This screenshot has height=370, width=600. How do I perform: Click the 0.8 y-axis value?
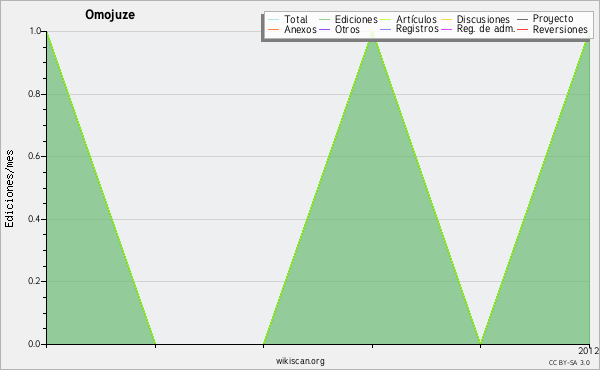click(x=34, y=94)
